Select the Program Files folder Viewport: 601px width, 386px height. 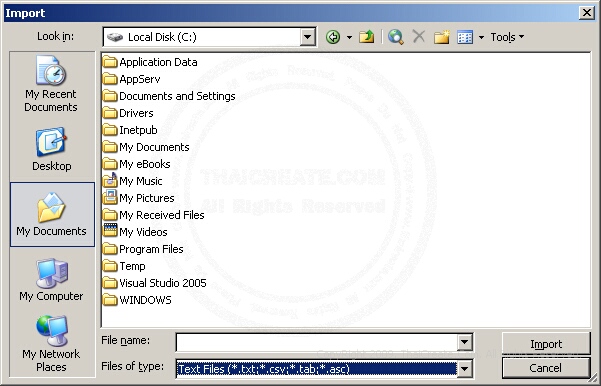pyautogui.click(x=143, y=249)
